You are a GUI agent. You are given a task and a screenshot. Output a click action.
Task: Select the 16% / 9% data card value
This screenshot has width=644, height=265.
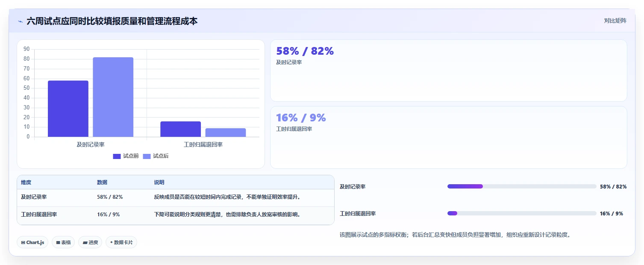pyautogui.click(x=301, y=118)
